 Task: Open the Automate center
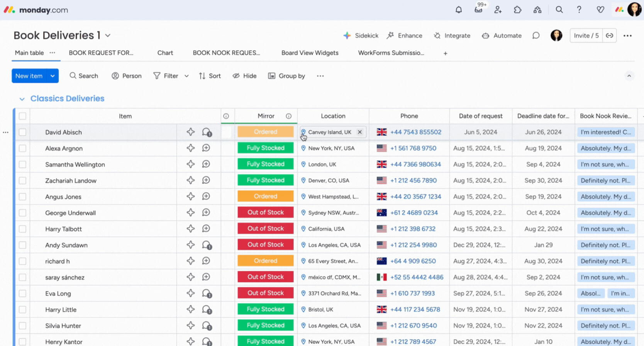point(502,36)
